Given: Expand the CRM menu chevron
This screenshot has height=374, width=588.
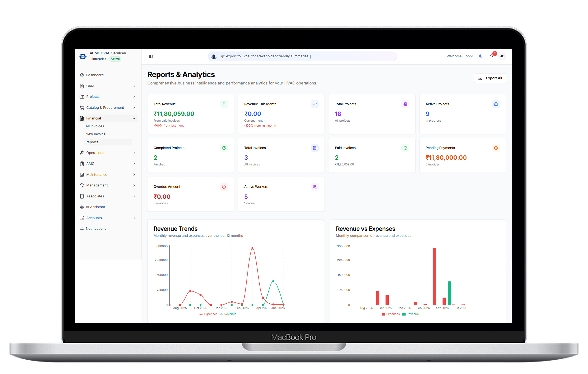Looking at the screenshot, I should pyautogui.click(x=134, y=86).
